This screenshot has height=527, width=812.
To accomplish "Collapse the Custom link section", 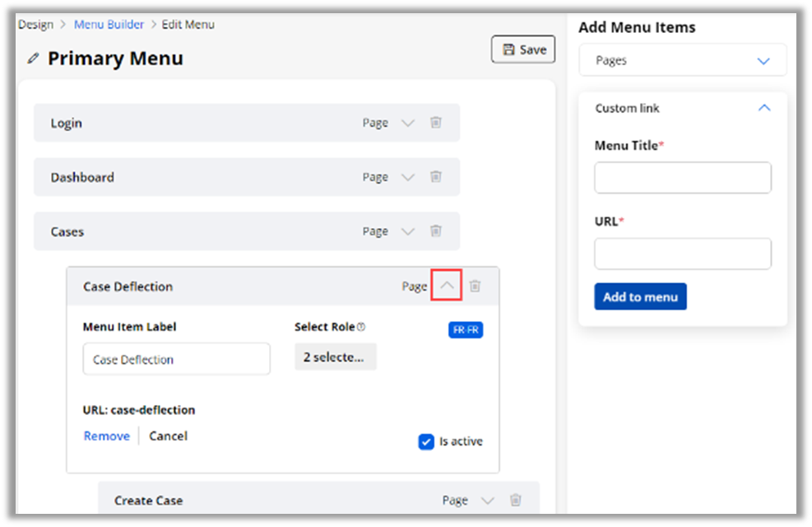I will 763,108.
